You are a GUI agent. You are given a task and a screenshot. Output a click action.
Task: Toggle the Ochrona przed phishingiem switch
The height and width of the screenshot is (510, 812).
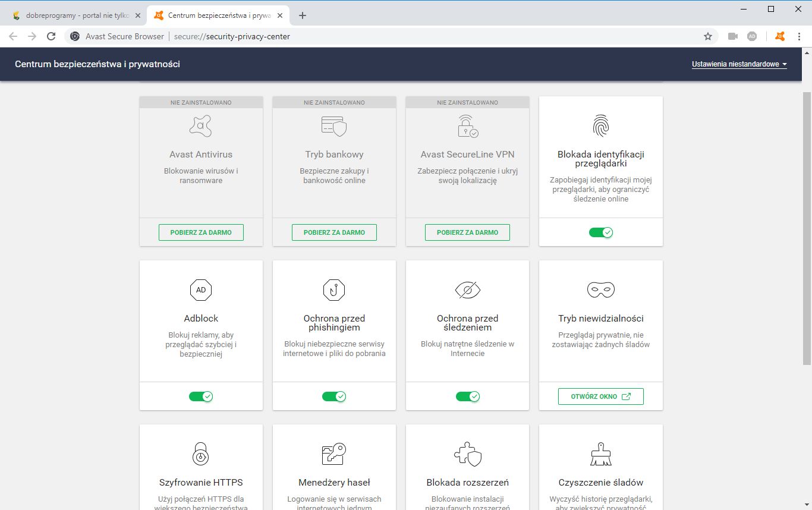click(334, 396)
